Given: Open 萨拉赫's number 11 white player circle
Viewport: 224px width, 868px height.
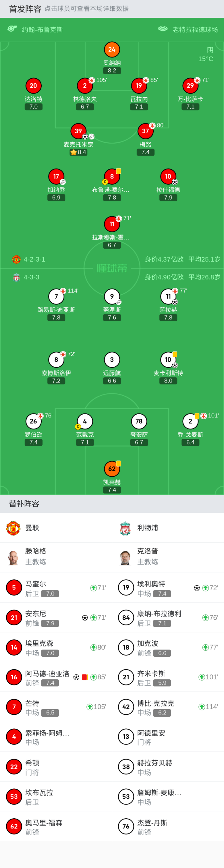Looking at the screenshot, I should [168, 296].
